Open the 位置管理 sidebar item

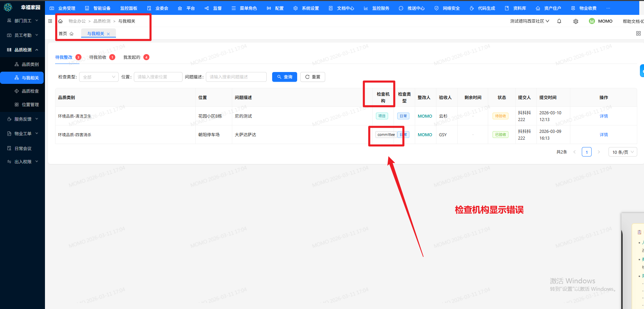30,104
